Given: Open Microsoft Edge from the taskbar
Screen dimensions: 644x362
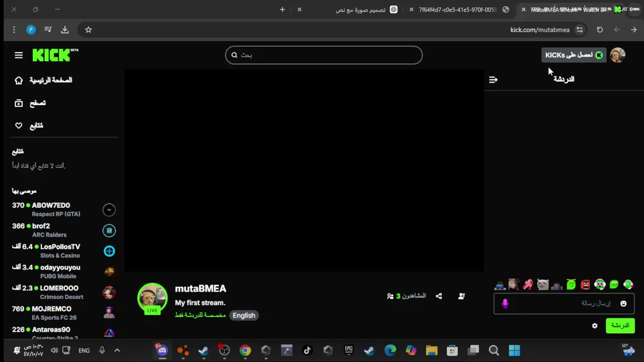Looking at the screenshot, I should [x=390, y=350].
